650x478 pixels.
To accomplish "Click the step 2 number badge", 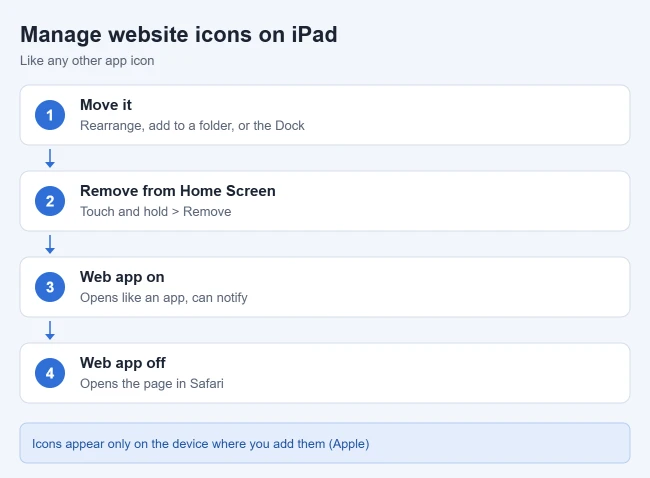I will pyautogui.click(x=50, y=201).
